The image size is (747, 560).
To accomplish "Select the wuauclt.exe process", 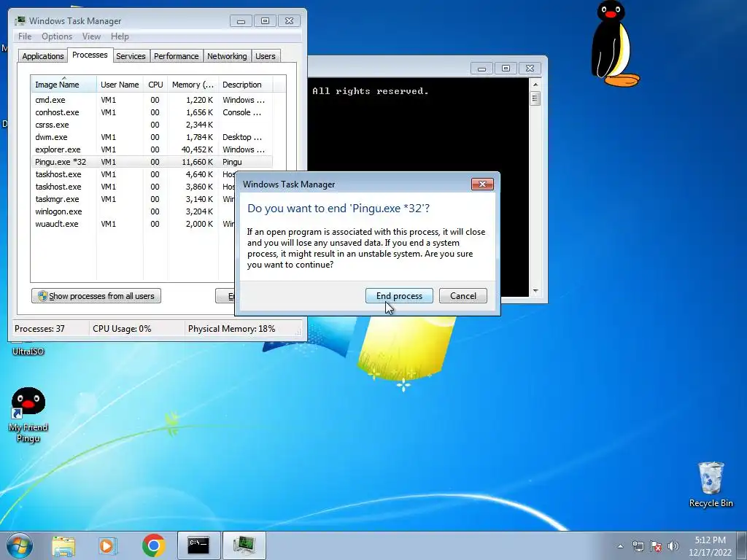I will pyautogui.click(x=133, y=224).
